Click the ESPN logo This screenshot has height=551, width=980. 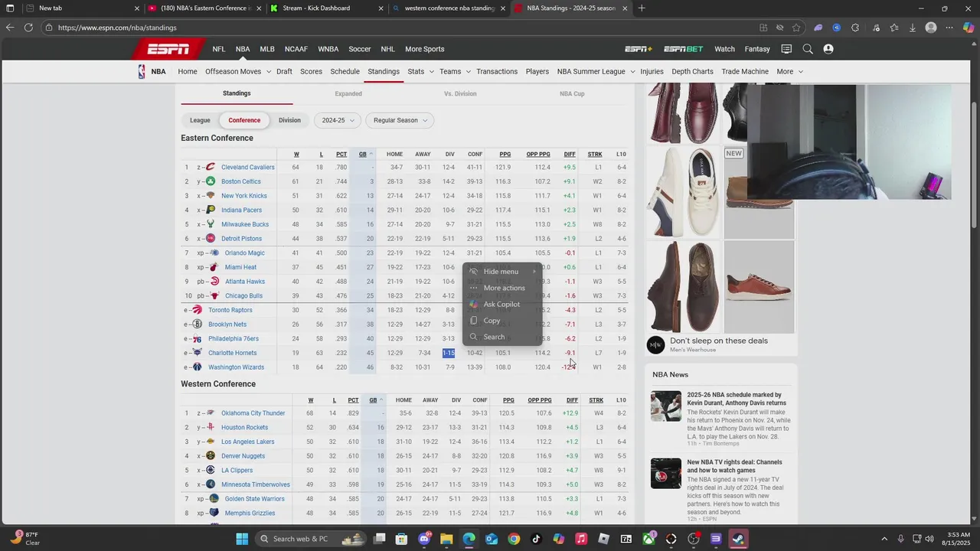click(x=169, y=49)
